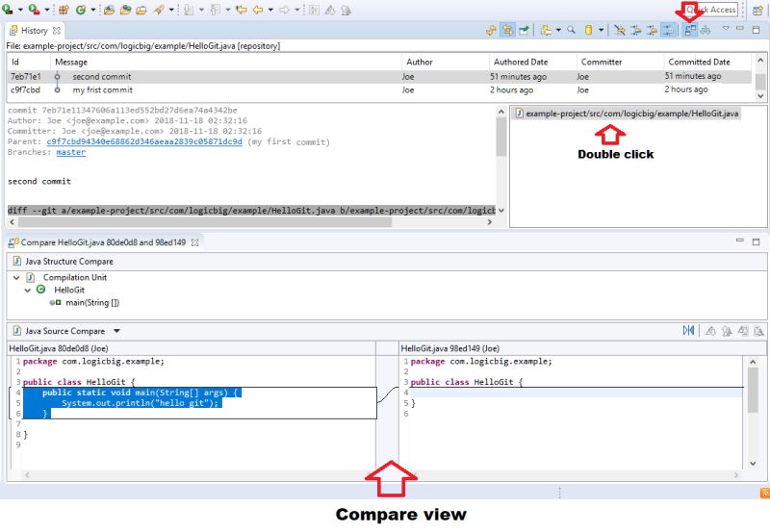Click the yellow repository filter icon

tap(588, 31)
